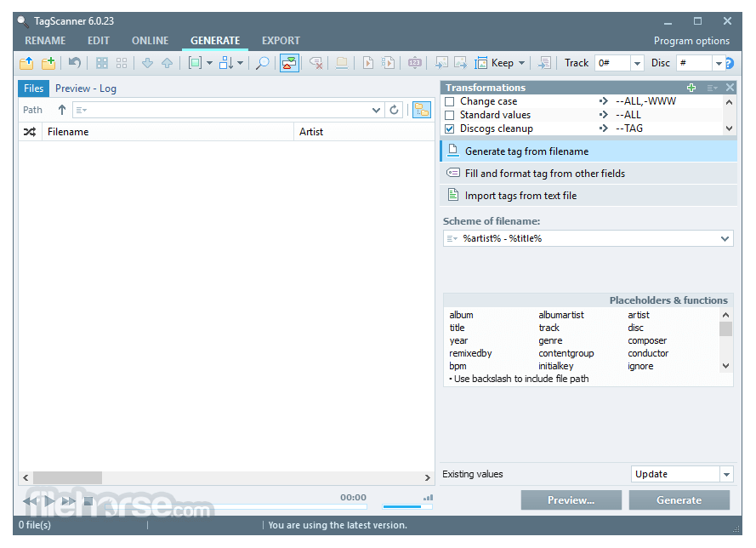
Task: Open folder icon in toolbar
Action: coord(26,63)
